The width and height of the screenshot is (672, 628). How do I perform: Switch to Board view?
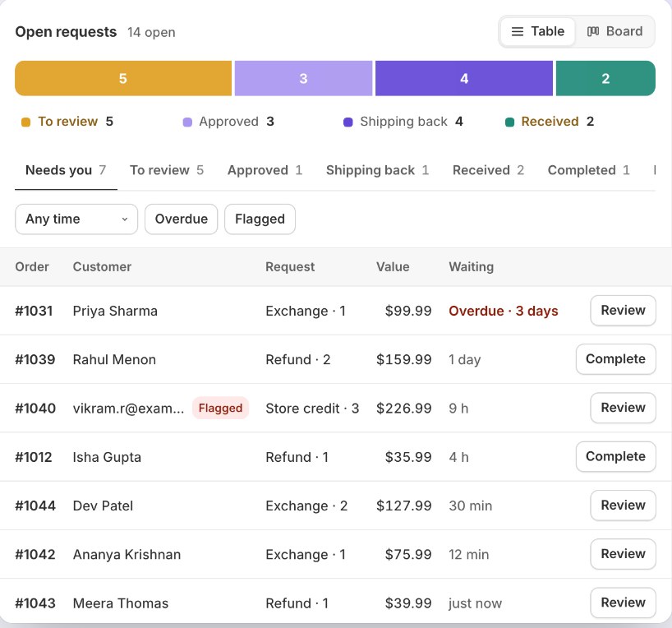(x=614, y=31)
